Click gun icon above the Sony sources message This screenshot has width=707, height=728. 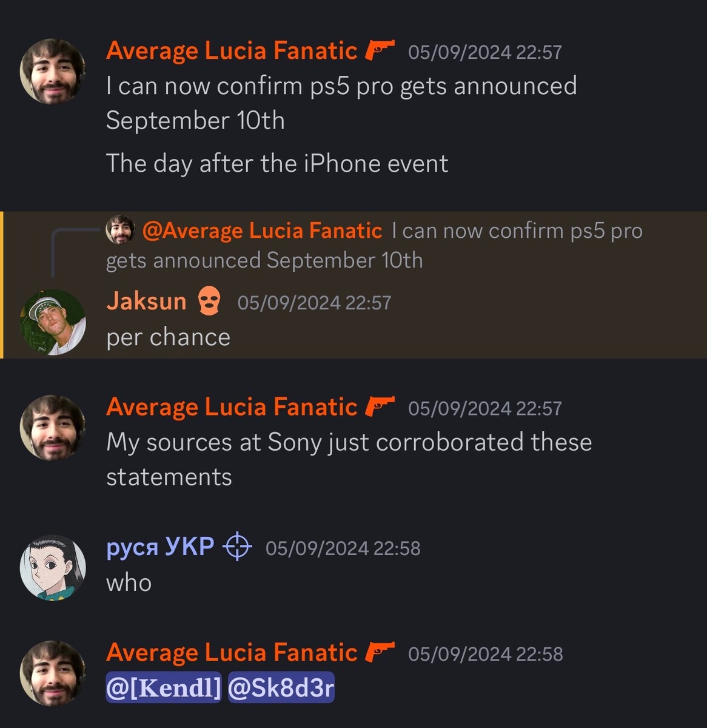(x=380, y=406)
